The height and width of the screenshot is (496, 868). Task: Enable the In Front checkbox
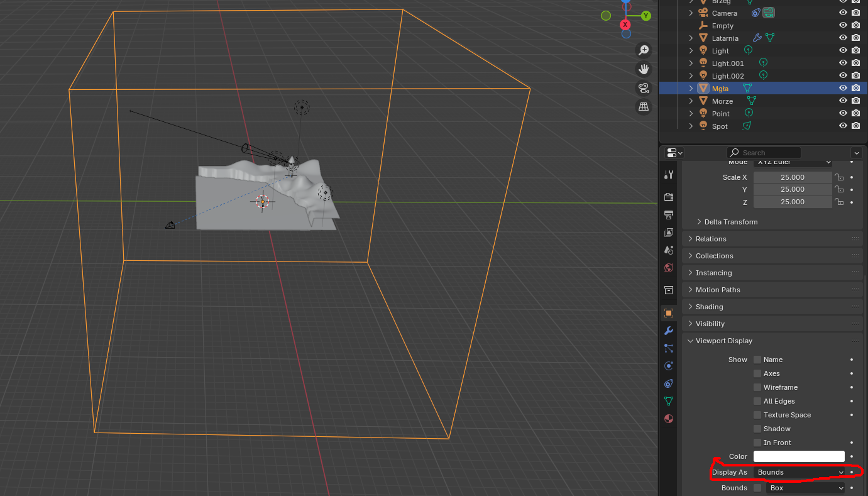coord(757,443)
